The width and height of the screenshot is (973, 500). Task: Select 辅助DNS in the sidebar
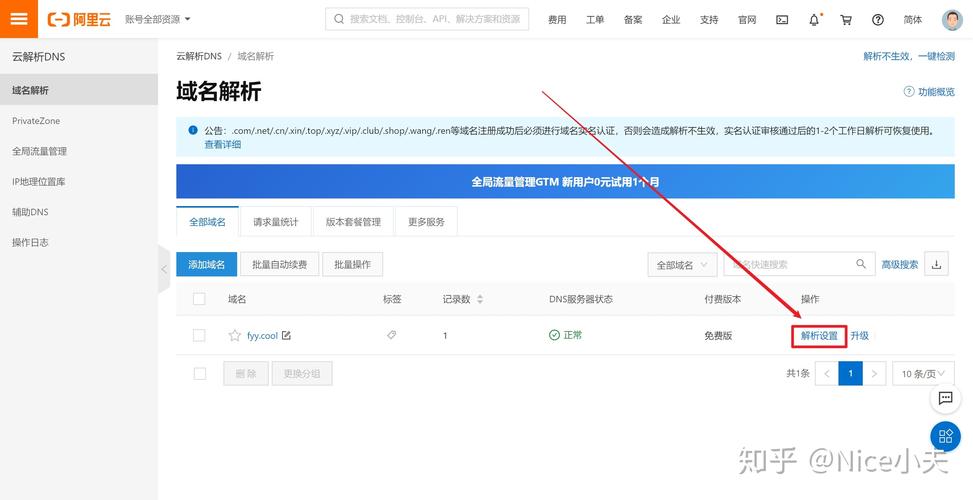(x=79, y=212)
